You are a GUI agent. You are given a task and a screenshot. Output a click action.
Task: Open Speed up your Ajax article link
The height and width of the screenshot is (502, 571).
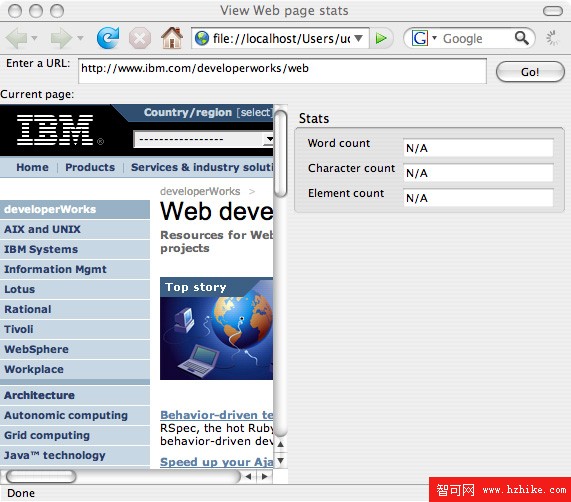pos(216,462)
